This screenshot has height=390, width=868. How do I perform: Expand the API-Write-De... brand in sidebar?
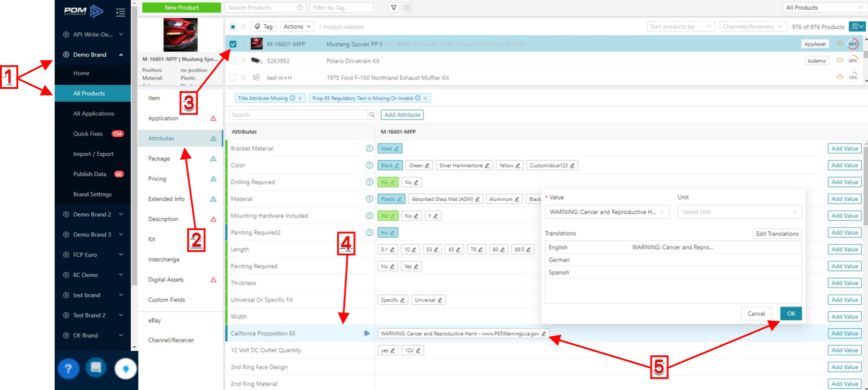[93, 34]
